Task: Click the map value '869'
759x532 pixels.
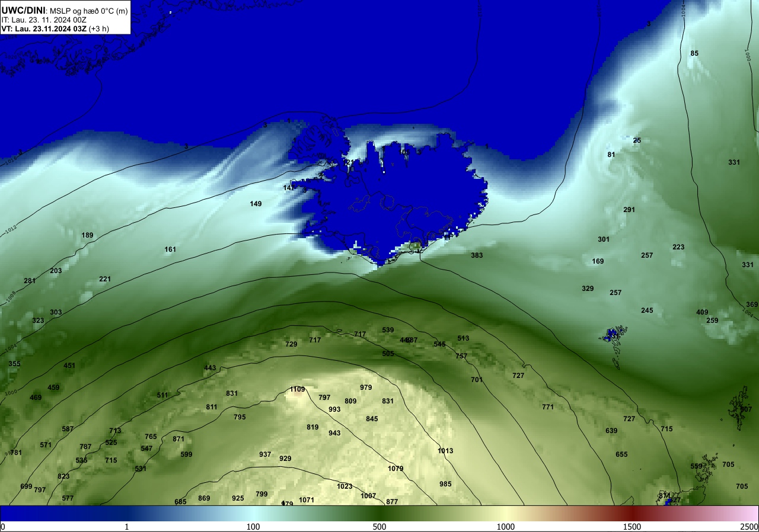Action: pos(204,498)
